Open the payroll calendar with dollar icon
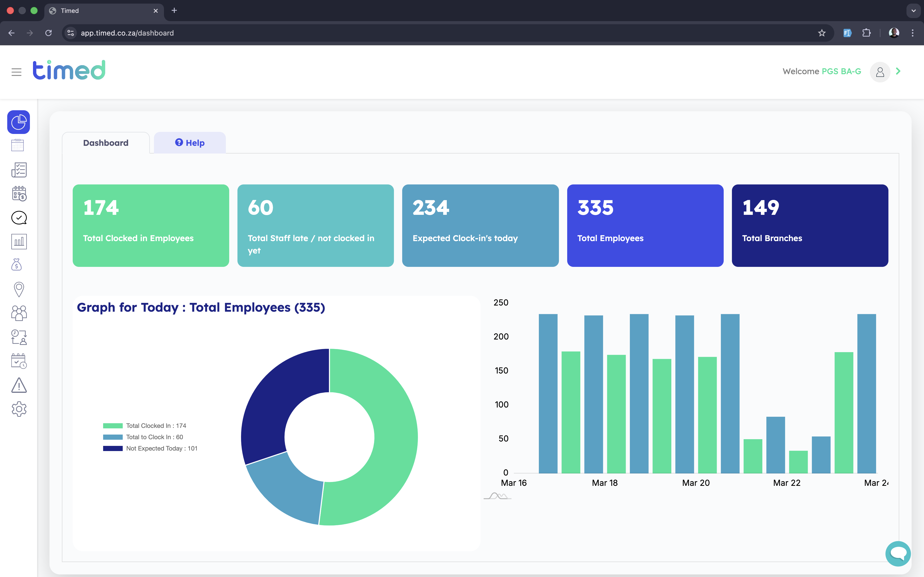Screen dimensions: 924x577 [19, 194]
